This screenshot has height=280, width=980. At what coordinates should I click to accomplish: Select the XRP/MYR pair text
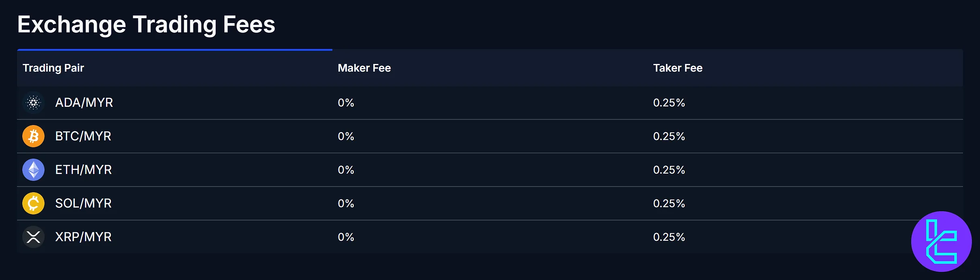click(83, 237)
